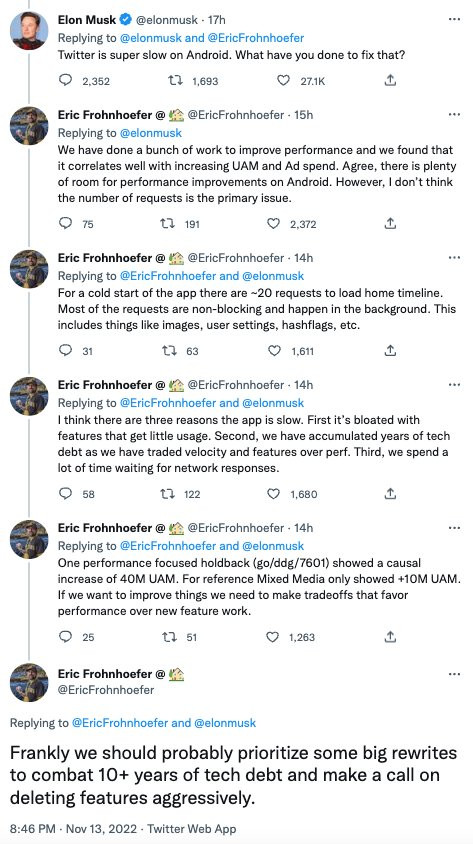Image resolution: width=473 pixels, height=844 pixels.
Task: Like the tweet with 2,372 likes
Action: point(274,223)
